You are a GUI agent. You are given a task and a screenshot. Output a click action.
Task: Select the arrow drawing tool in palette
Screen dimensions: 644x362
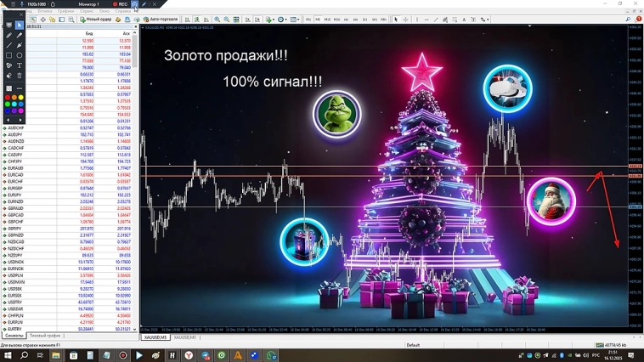(20, 45)
